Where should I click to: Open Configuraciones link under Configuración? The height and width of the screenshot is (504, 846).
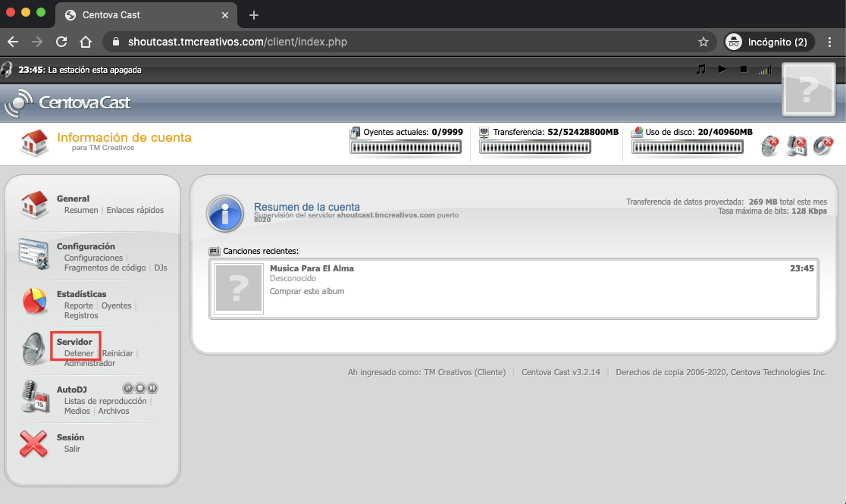pyautogui.click(x=93, y=258)
